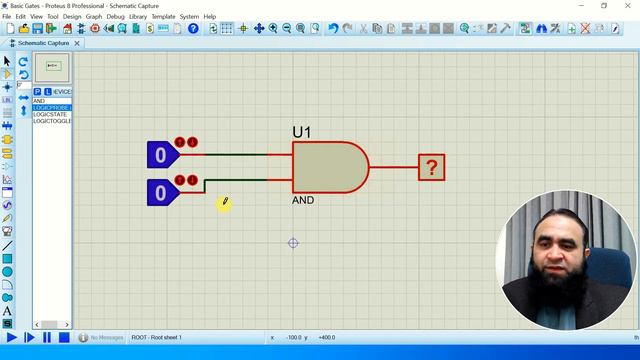Toggle the grid display

[x=227, y=29]
